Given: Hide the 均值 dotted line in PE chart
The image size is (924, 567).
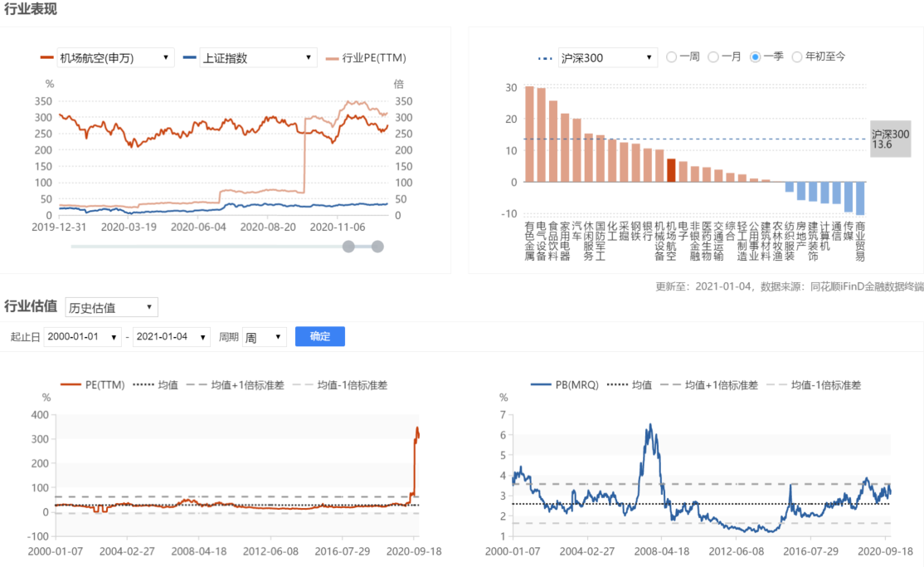Looking at the screenshot, I should (144, 385).
